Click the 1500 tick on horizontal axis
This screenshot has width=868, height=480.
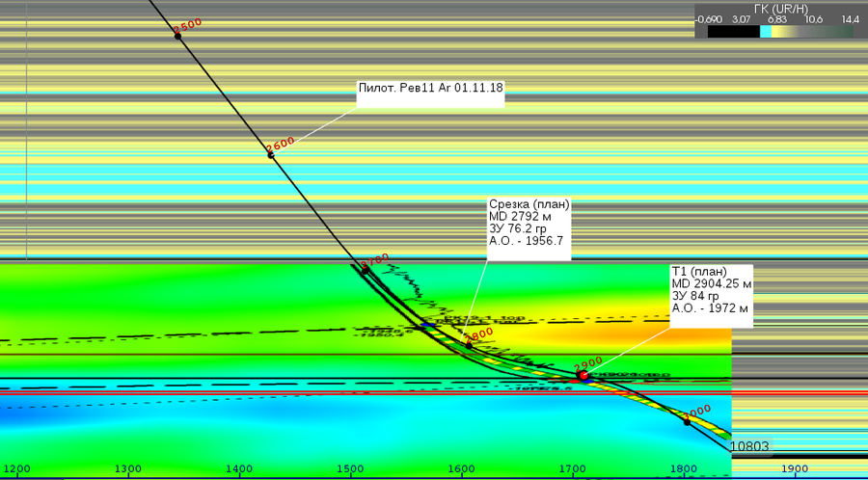point(349,469)
